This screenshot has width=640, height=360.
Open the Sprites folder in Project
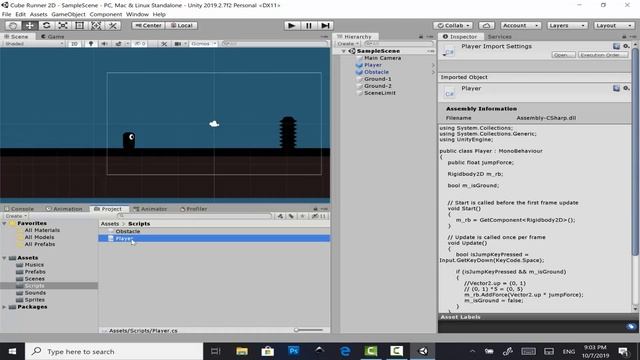click(x=35, y=300)
